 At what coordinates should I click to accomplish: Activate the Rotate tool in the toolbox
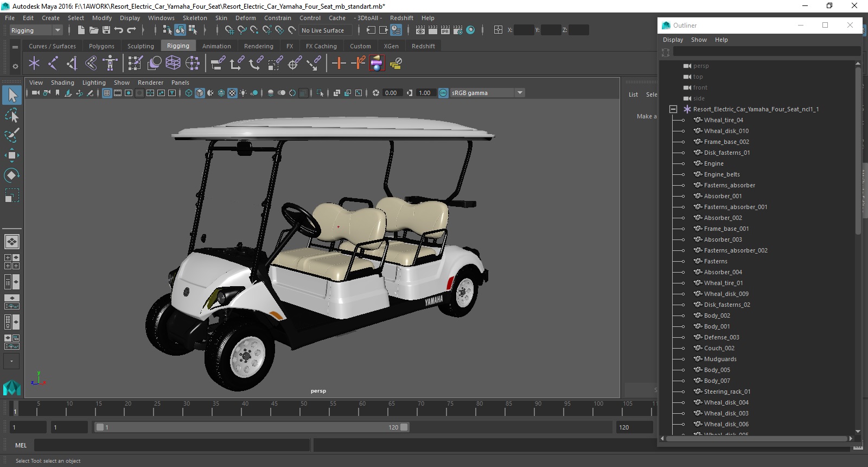pyautogui.click(x=12, y=175)
